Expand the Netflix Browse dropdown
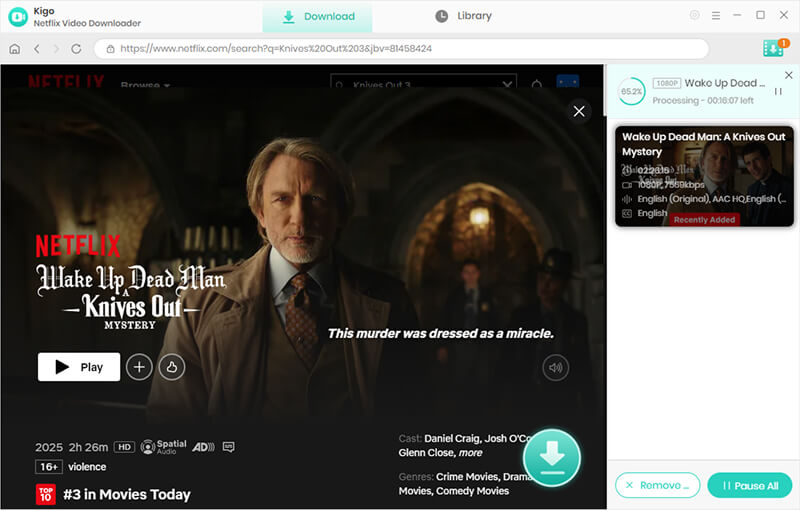The width and height of the screenshot is (800, 510). point(145,84)
